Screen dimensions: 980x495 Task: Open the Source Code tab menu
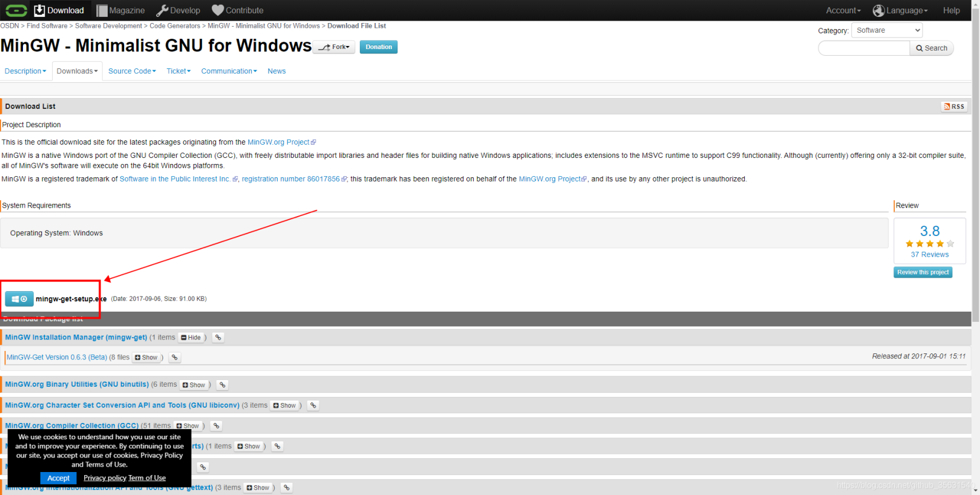click(132, 71)
